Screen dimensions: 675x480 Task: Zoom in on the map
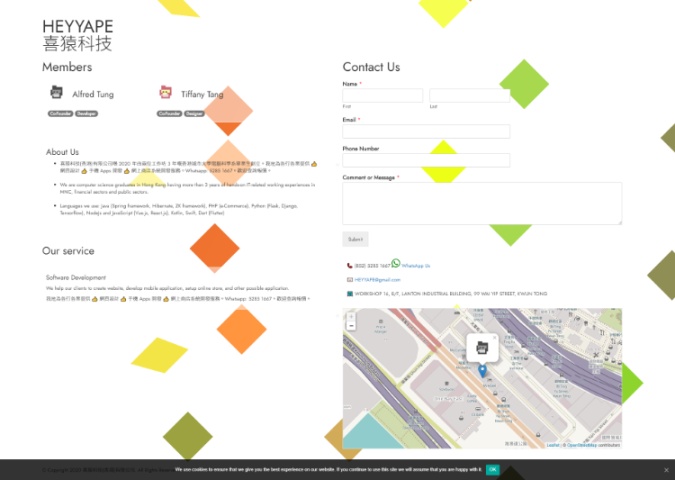[350, 316]
